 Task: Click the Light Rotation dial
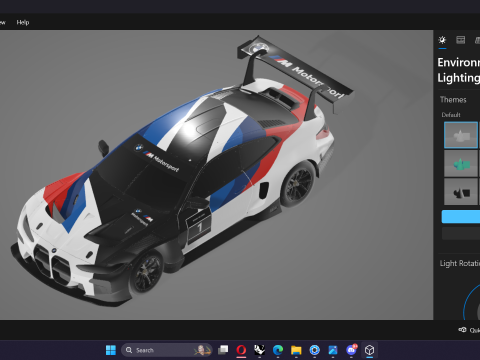coord(472,302)
